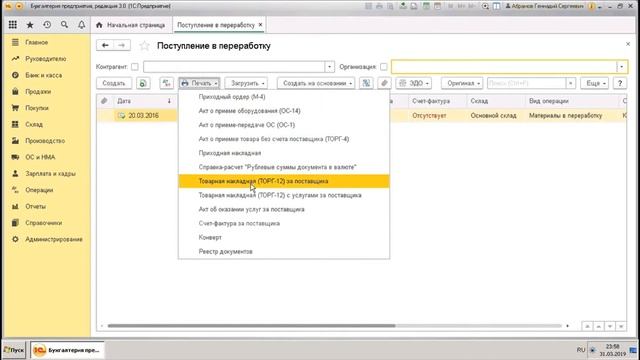Click the search field in toolbar

527,83
